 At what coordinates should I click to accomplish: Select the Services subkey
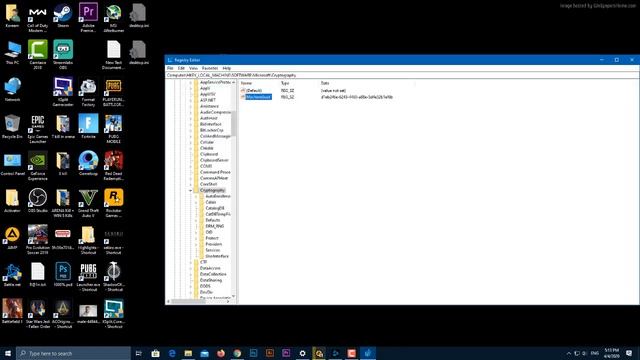(x=213, y=250)
